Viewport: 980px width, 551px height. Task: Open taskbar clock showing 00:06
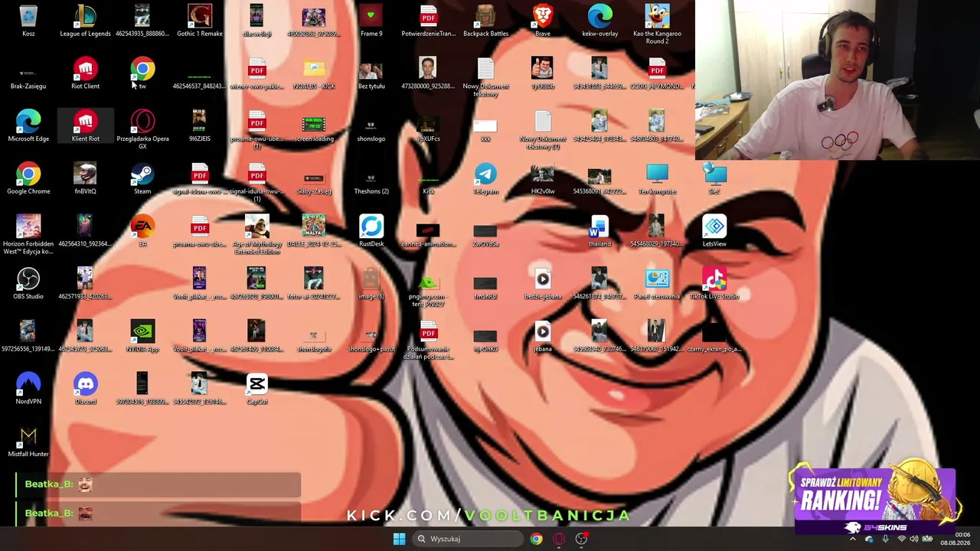point(955,539)
